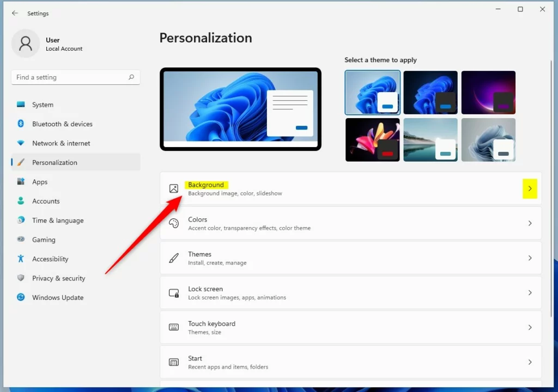558x392 pixels.
Task: Click the Apps icon in sidebar
Action: click(x=21, y=181)
